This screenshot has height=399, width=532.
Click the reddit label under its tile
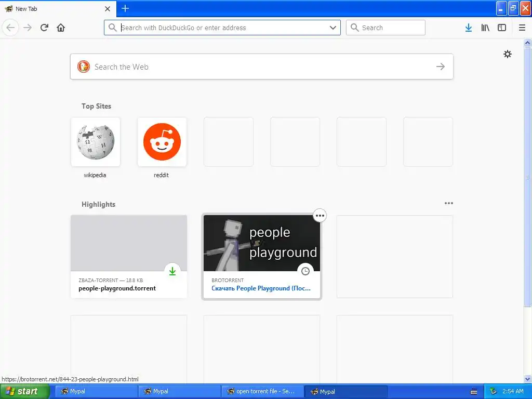pos(161,175)
